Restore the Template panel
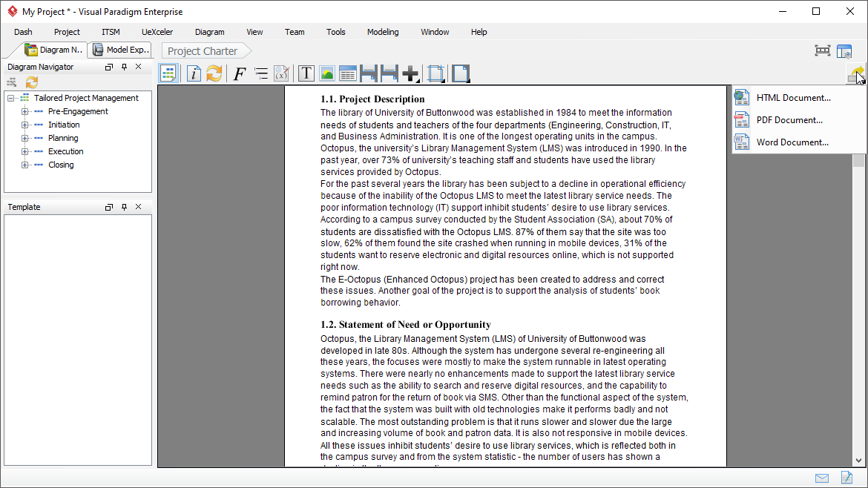This screenshot has width=868, height=488. click(x=109, y=207)
